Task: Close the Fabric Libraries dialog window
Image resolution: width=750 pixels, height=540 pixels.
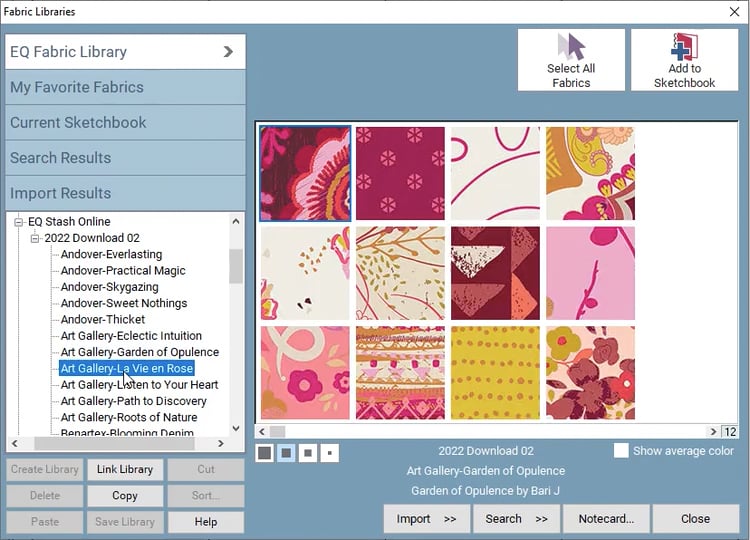Action: point(734,11)
